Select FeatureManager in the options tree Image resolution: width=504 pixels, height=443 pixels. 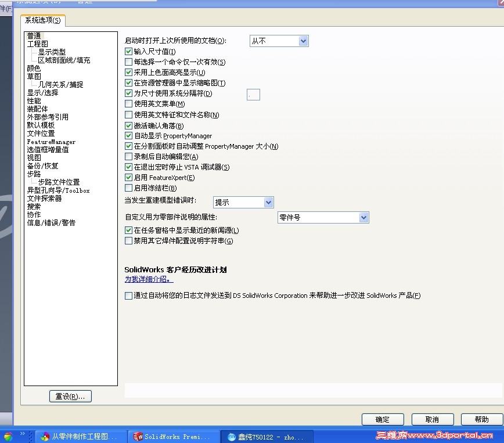pos(52,142)
